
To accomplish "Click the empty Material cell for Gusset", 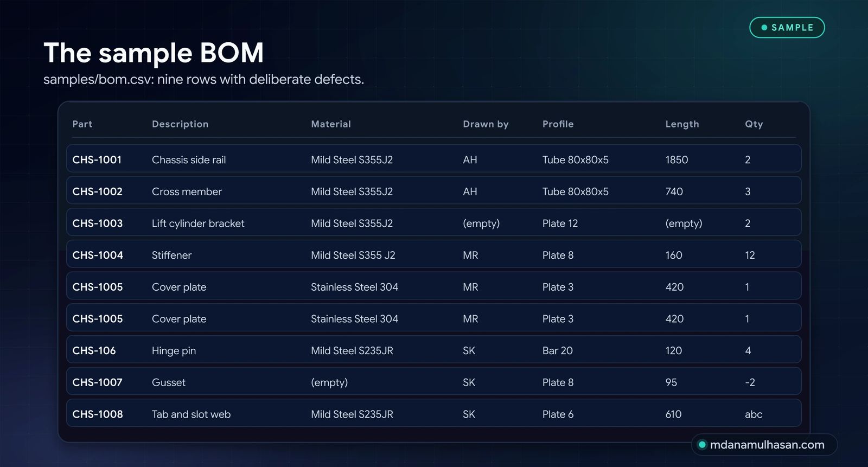I will [x=329, y=382].
